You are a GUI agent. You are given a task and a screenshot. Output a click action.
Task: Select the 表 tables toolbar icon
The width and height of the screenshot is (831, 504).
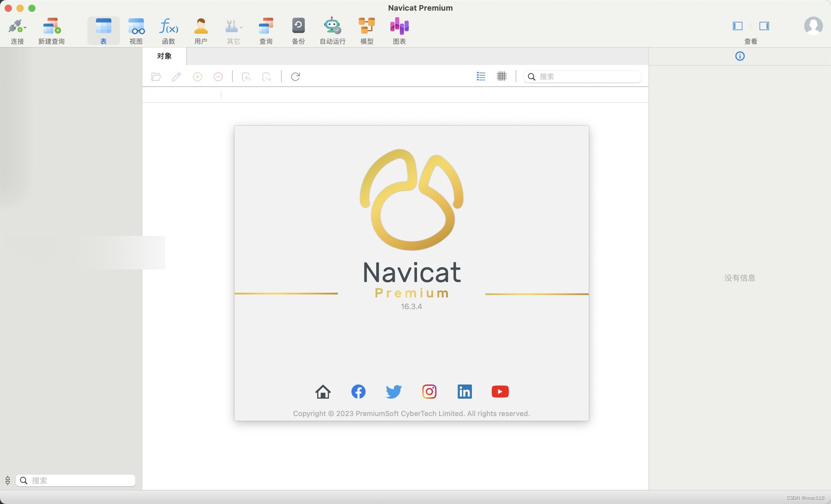[x=103, y=31]
